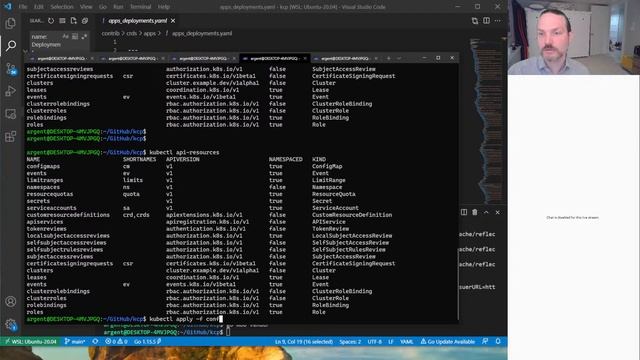
Task: Add a new Windows Terminal tab
Action: pyautogui.click(x=389, y=58)
